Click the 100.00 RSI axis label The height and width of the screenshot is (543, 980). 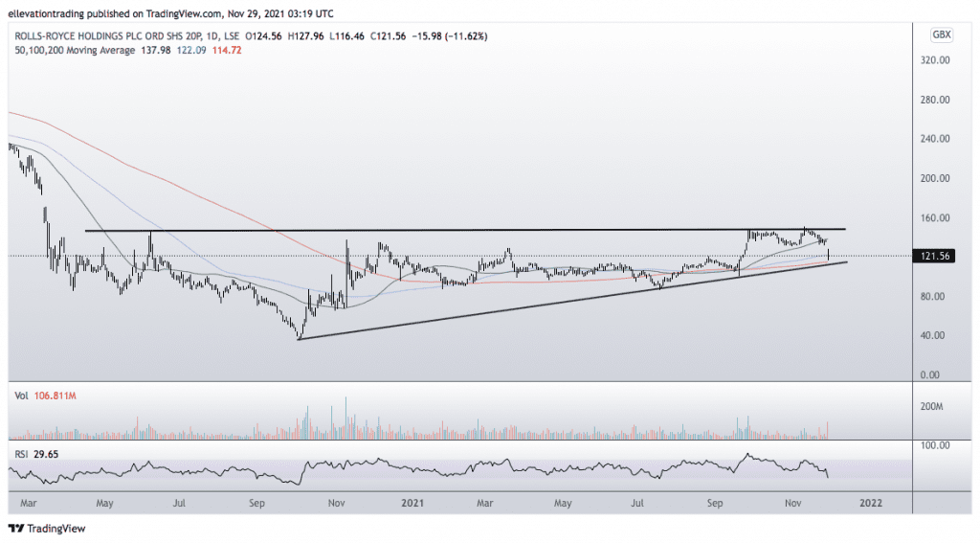tap(935, 445)
